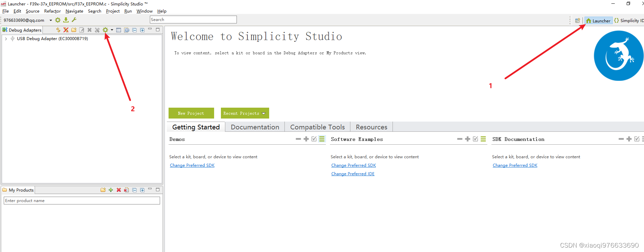Click the refresh adapters icon in Debug Adapters
This screenshot has height=252, width=644.
click(58, 30)
